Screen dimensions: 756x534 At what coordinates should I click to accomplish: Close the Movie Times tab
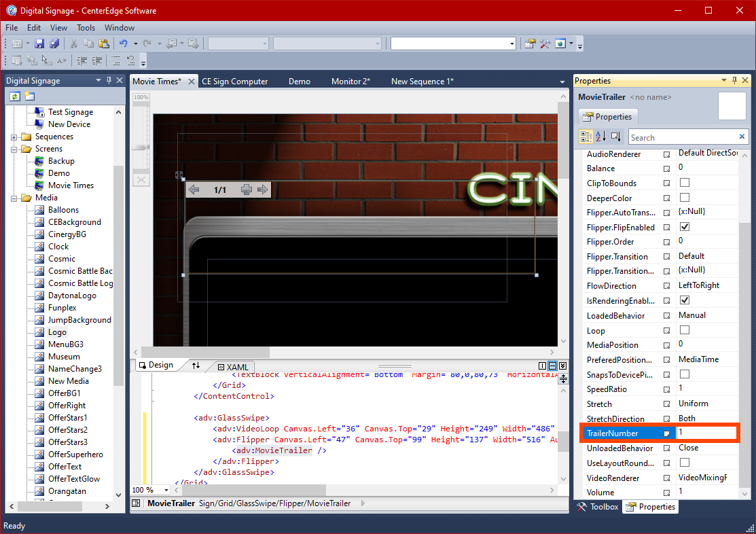[192, 82]
